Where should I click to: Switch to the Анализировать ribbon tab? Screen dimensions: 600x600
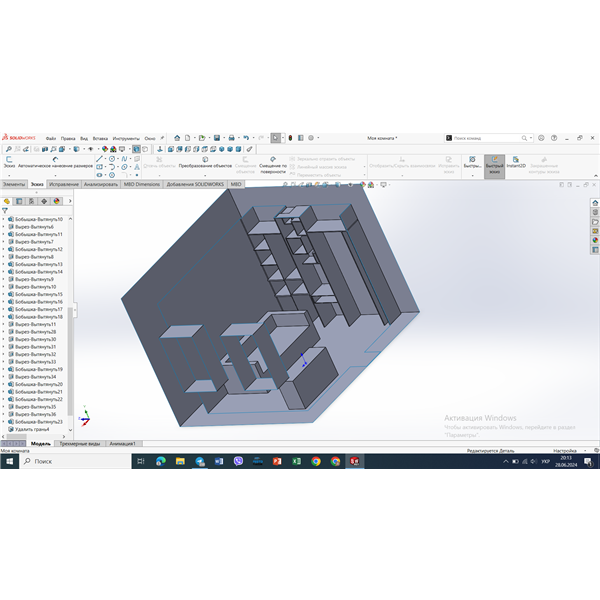point(101,184)
